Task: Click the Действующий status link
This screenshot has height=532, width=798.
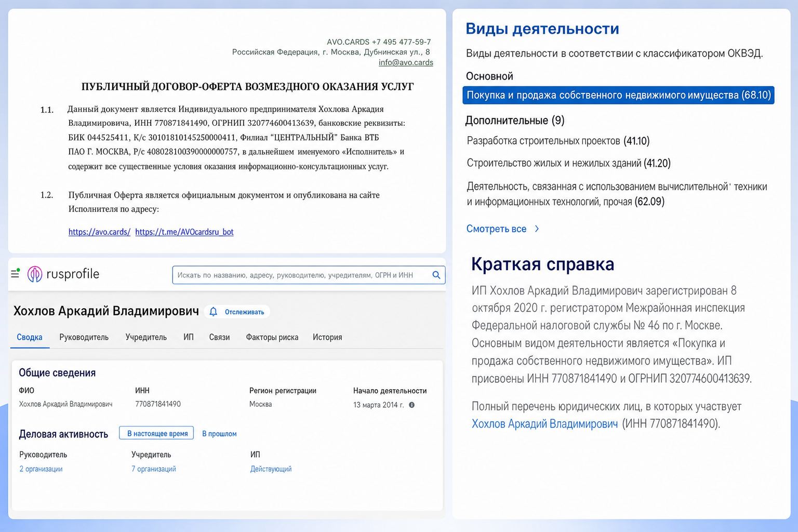Action: [271, 469]
